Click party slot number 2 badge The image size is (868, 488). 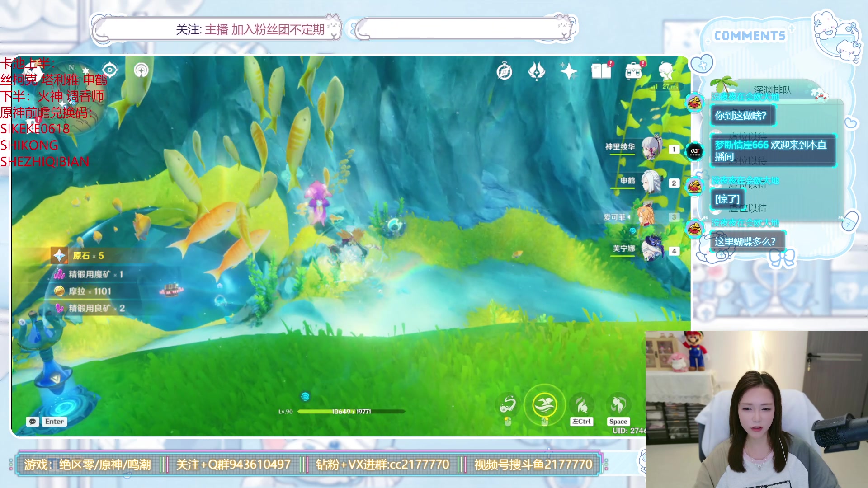click(674, 183)
